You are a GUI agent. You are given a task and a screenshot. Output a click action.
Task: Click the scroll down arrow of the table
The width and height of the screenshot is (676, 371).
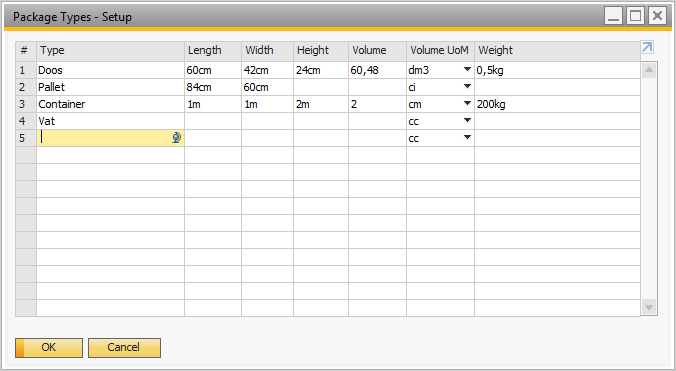click(x=649, y=307)
